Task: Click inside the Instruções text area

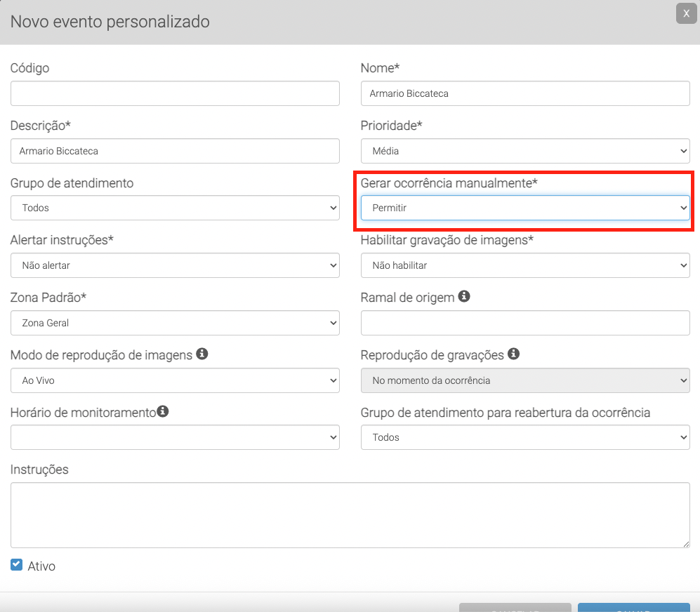Action: pos(350,514)
